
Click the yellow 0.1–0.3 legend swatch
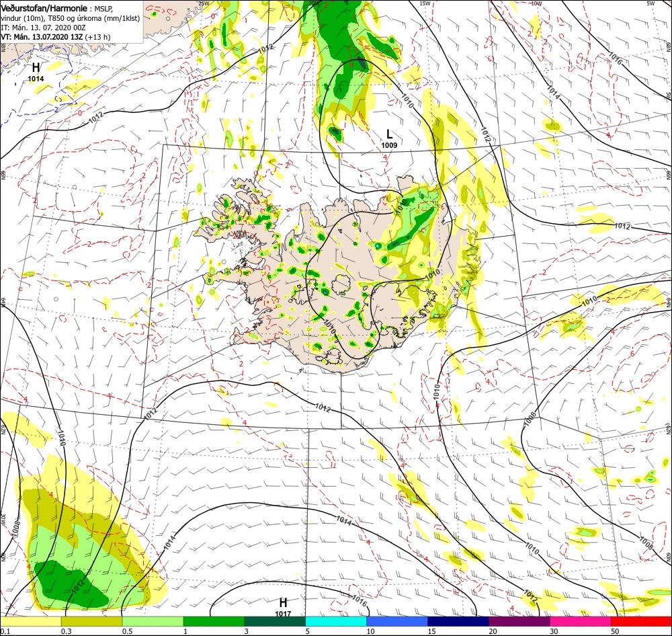point(30,621)
